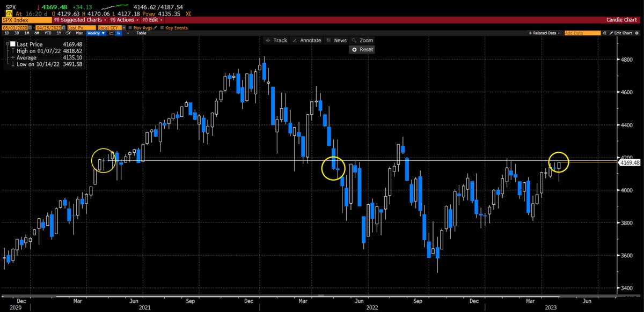Select the YTD time range

point(48,33)
